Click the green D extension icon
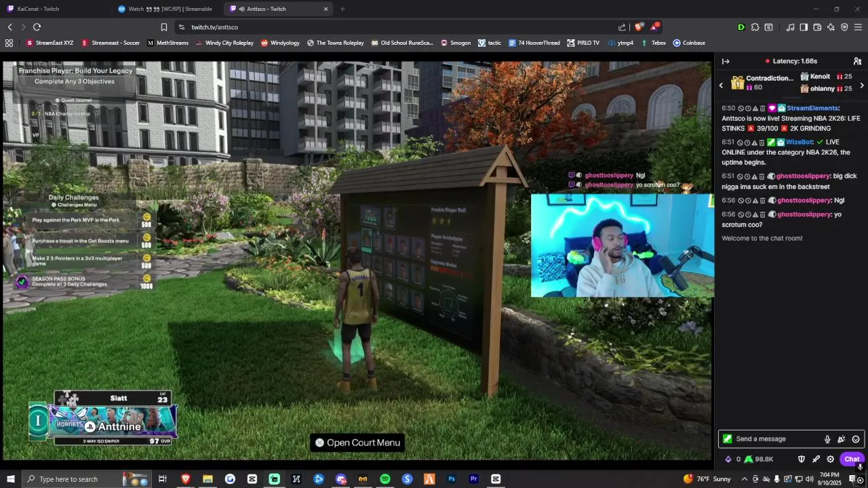The width and height of the screenshot is (868, 488). (741, 27)
